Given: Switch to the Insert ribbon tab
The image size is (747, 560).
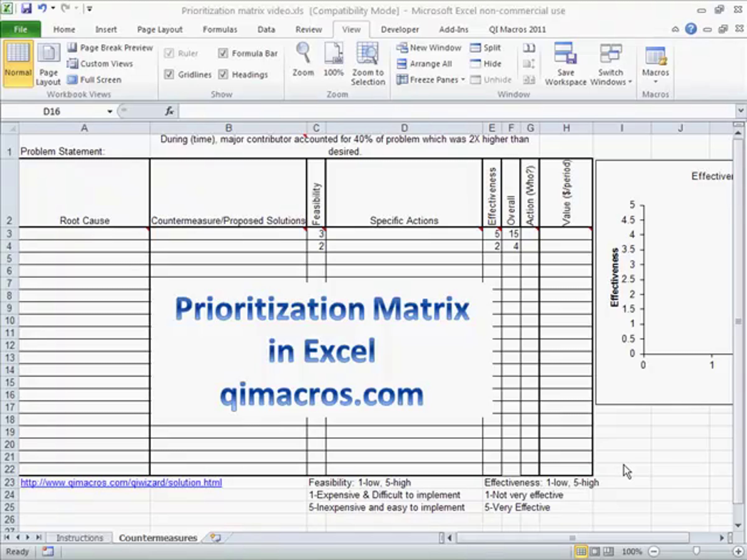Looking at the screenshot, I should 106,29.
